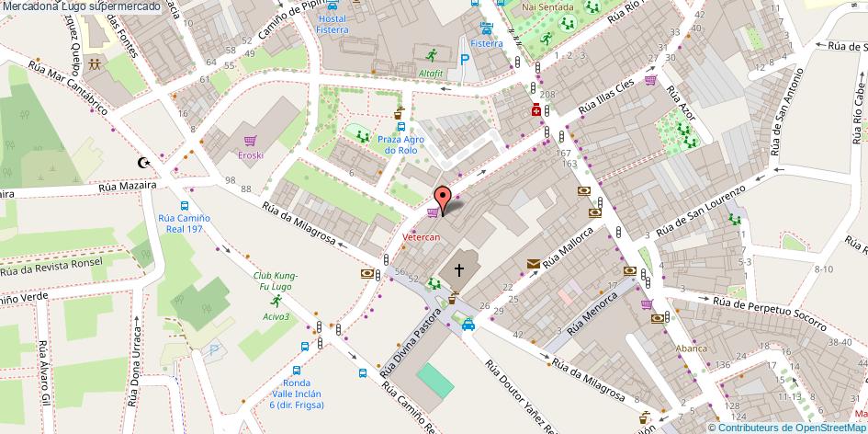868x434 pixels.
Task: Select the Eroski supermarket cart icon
Action: (250, 141)
